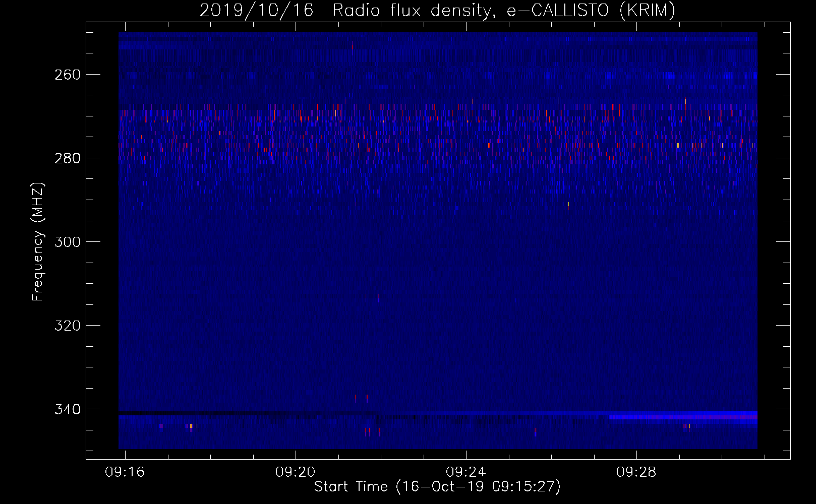Select the 340 frequency axis label
The height and width of the screenshot is (504, 816).
pyautogui.click(x=67, y=410)
